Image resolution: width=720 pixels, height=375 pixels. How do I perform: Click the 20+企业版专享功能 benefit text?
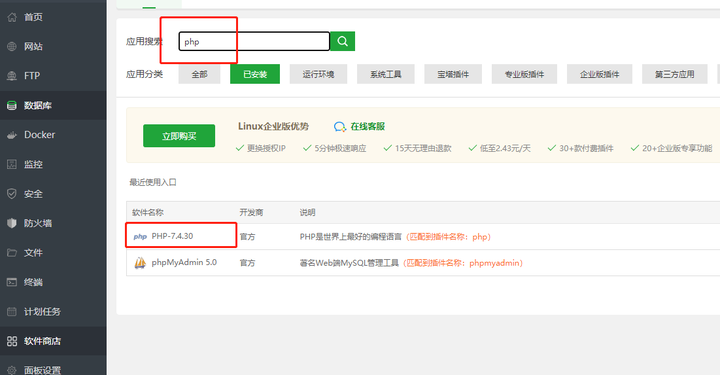[677, 148]
